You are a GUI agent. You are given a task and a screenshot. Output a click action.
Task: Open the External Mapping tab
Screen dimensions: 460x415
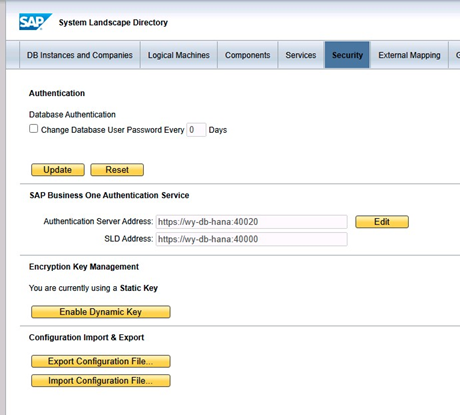coord(409,55)
